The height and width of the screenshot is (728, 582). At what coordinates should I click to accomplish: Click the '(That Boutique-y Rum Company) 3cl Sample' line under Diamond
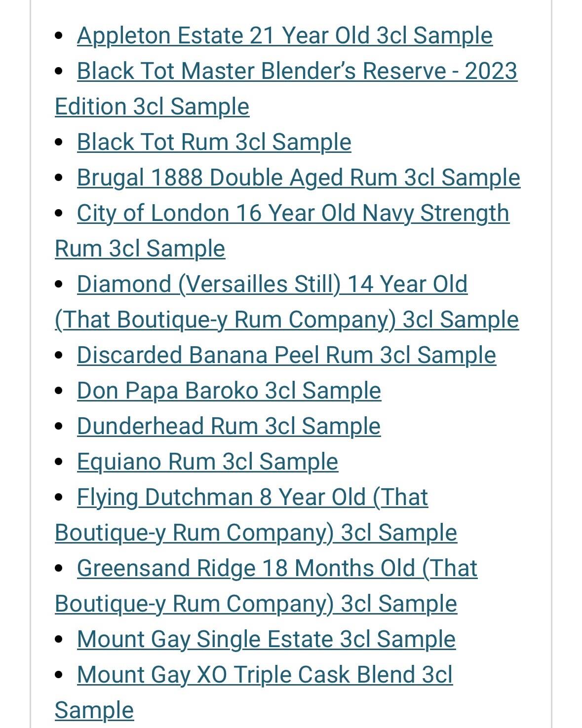point(287,320)
